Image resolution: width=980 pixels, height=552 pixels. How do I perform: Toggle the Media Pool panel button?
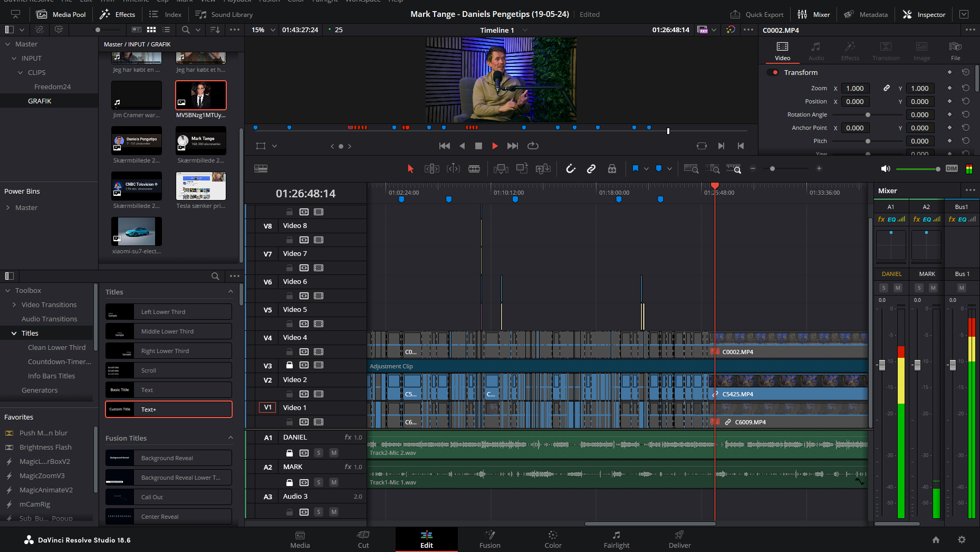[61, 14]
